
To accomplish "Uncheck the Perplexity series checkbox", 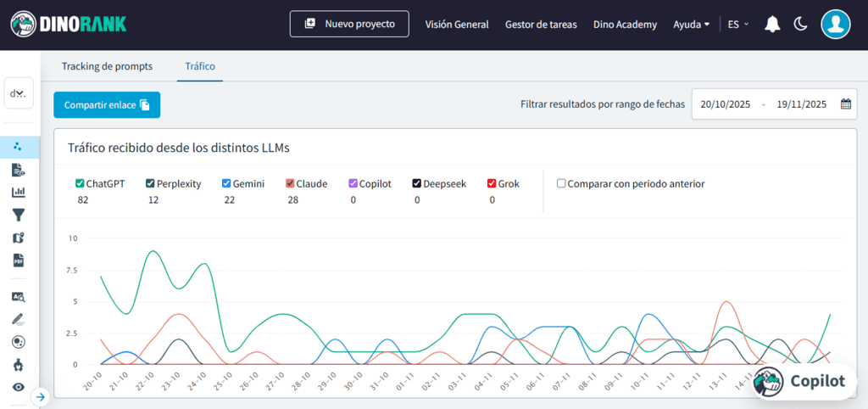I will 150,184.
